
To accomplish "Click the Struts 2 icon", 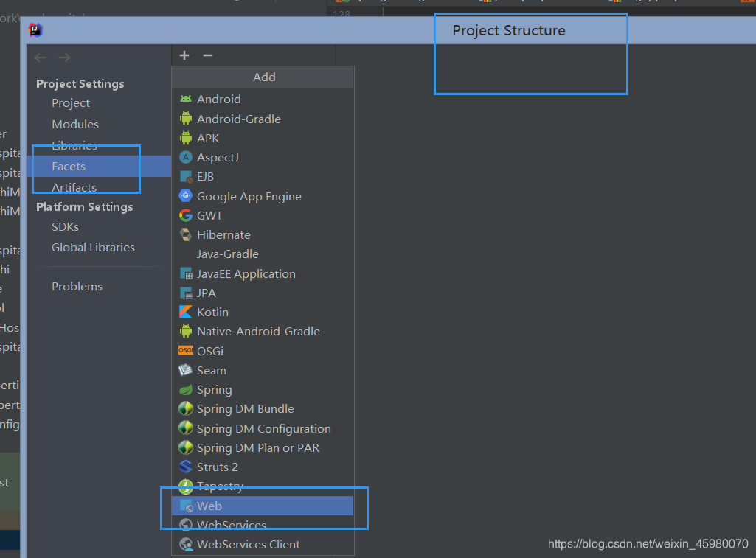I will click(x=186, y=467).
